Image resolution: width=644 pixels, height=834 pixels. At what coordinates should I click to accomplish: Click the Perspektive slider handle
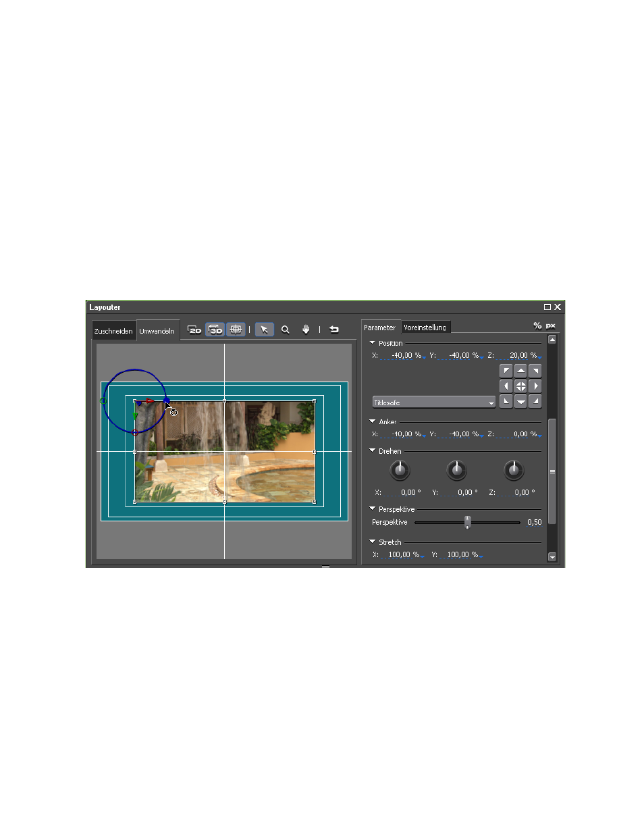point(467,522)
